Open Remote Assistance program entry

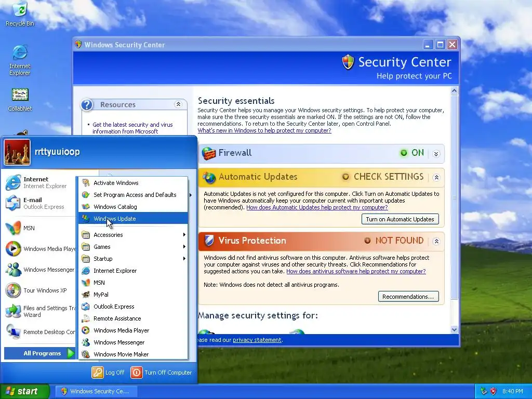[x=133, y=318]
